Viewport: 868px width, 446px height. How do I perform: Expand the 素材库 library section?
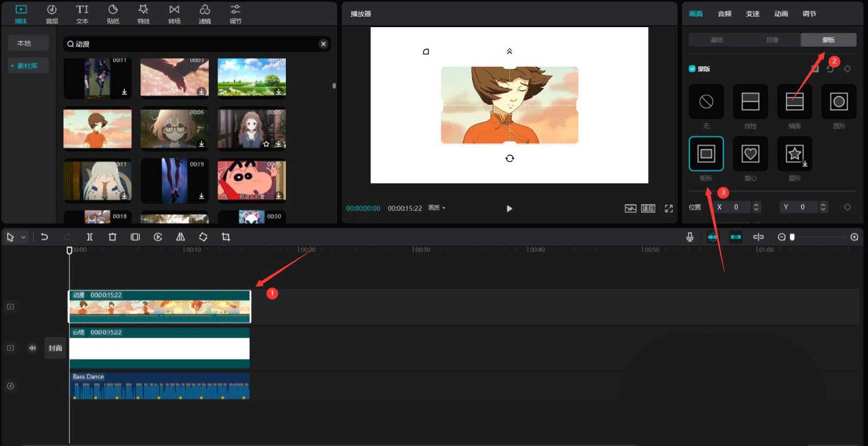click(x=27, y=66)
